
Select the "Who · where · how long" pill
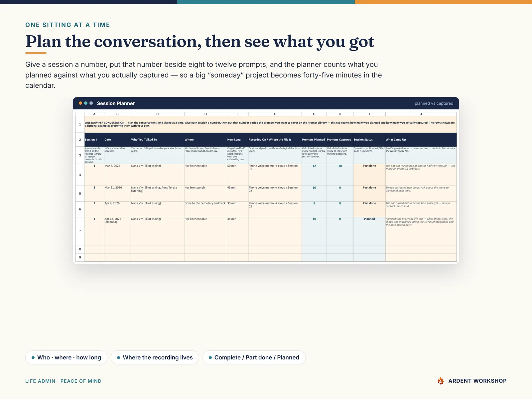click(66, 357)
